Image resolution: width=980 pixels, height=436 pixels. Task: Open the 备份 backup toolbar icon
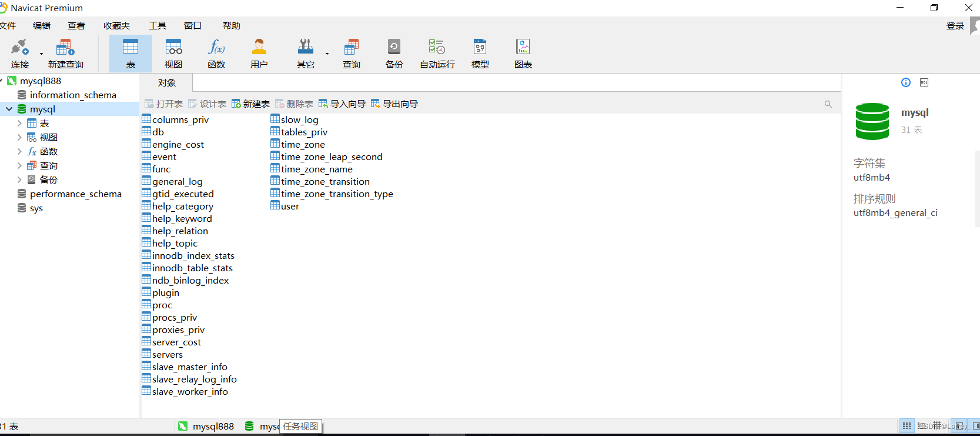pos(394,54)
